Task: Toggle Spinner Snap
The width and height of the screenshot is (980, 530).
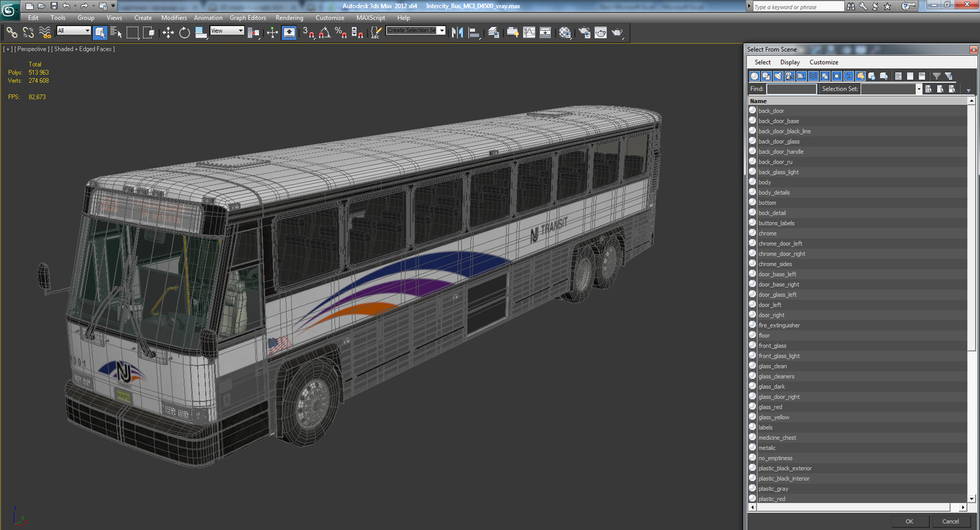Action: 358,32
